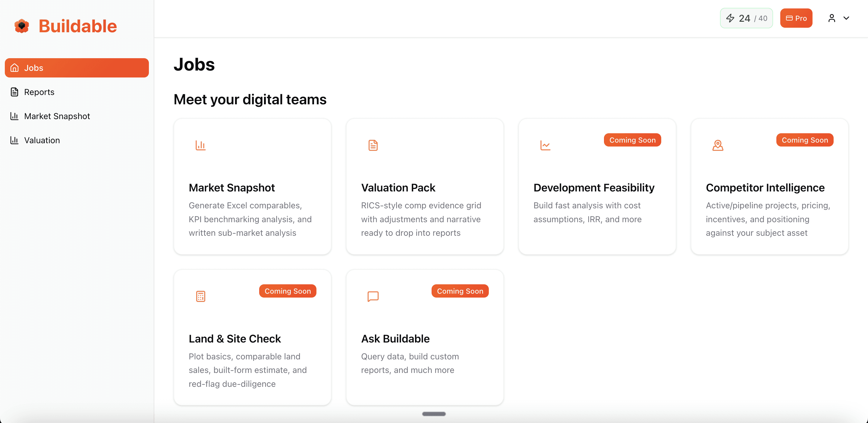Click the Market Snapshot chart icon in sidebar

pyautogui.click(x=14, y=116)
